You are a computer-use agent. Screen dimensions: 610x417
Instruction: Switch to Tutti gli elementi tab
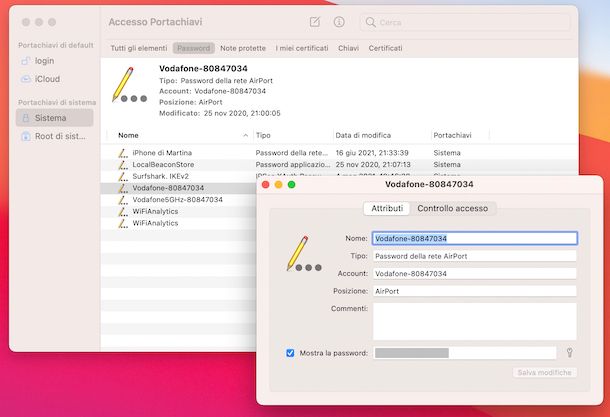139,48
